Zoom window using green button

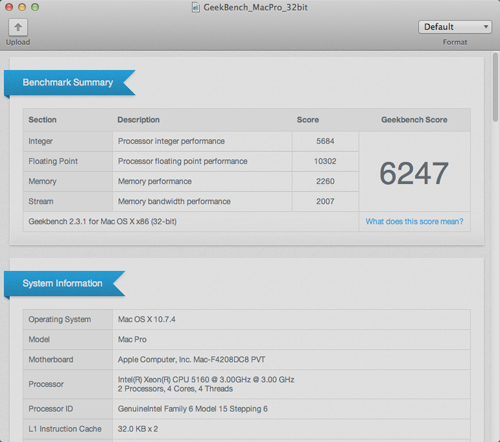pyautogui.click(x=35, y=7)
